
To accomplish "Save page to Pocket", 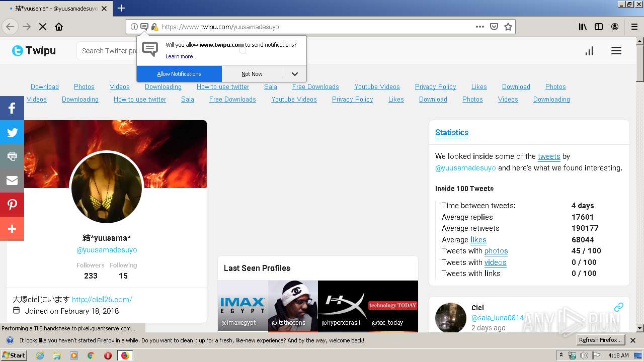I will click(x=494, y=27).
